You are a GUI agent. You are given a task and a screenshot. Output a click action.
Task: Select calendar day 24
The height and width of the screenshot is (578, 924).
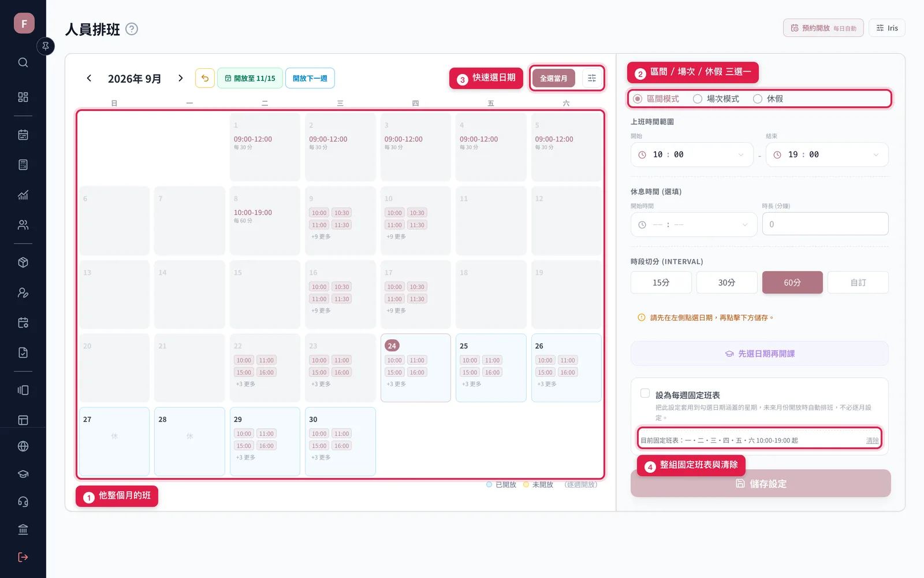tap(416, 368)
